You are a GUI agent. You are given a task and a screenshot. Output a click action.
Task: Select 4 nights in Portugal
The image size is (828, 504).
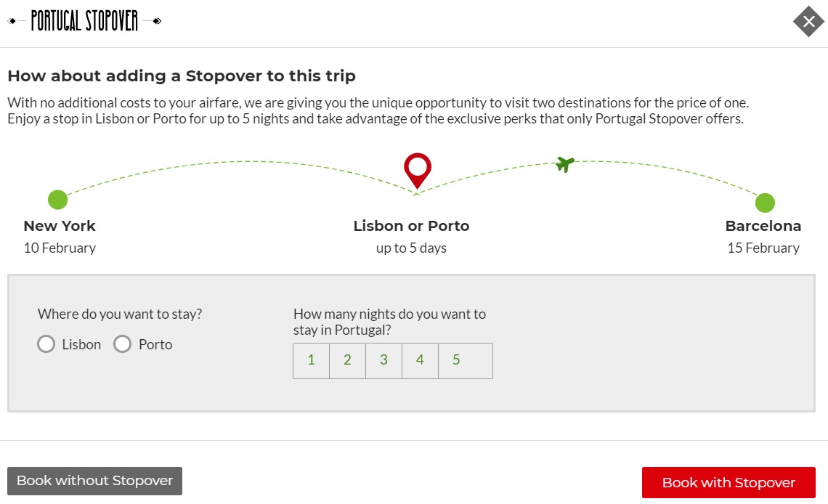tap(420, 360)
